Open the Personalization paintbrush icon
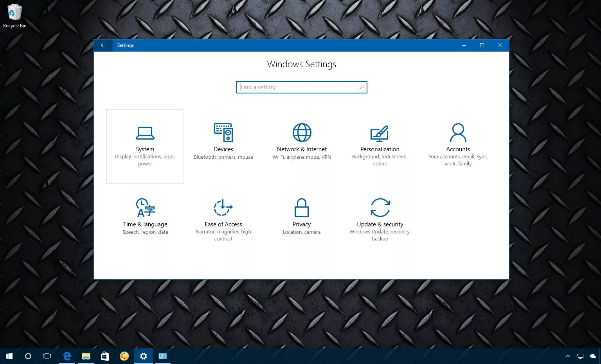Screen dimensions: 601x364 pyautogui.click(x=380, y=133)
